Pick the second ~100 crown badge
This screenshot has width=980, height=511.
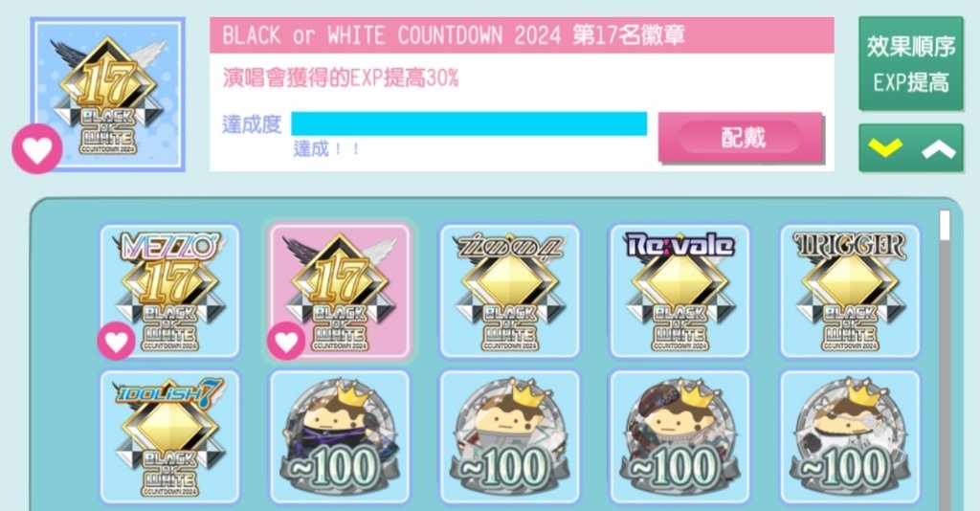pyautogui.click(x=509, y=436)
